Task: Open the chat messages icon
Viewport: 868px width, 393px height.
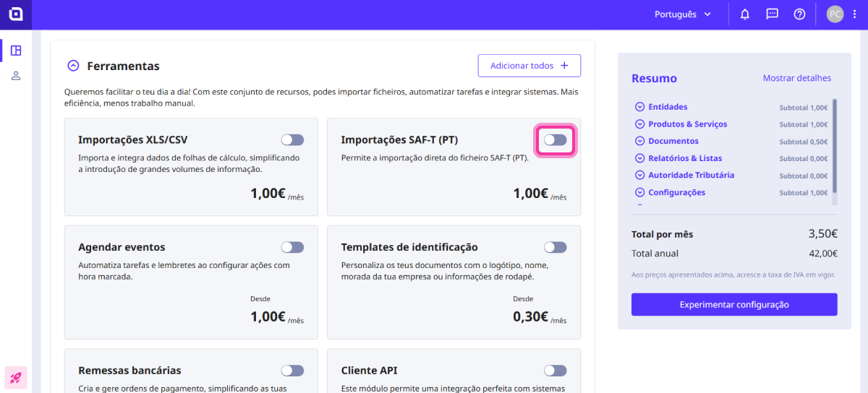Action: point(772,14)
